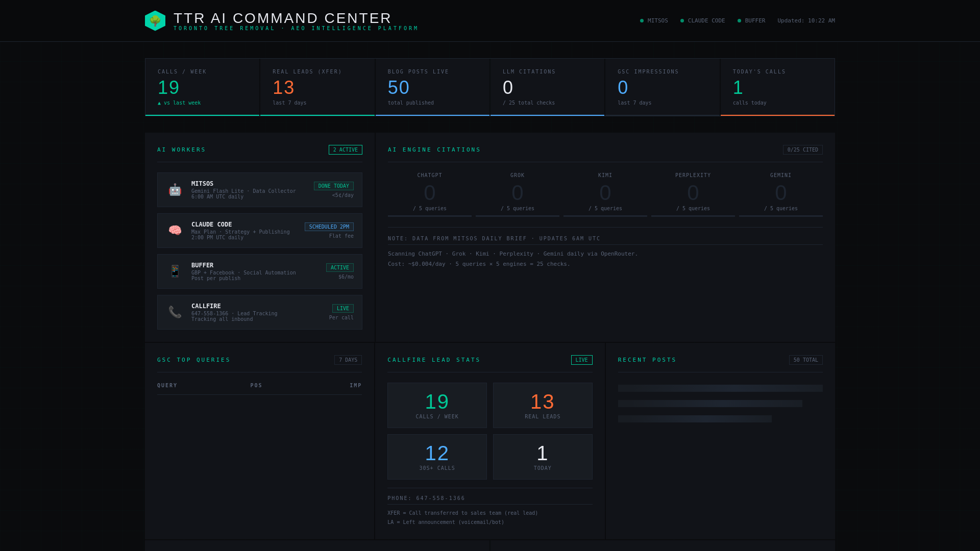Click the first loading placeholder in Recent Posts

720,388
